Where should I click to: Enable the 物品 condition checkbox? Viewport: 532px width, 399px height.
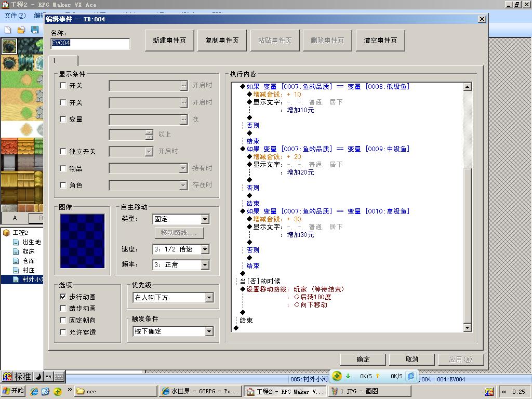(x=63, y=168)
